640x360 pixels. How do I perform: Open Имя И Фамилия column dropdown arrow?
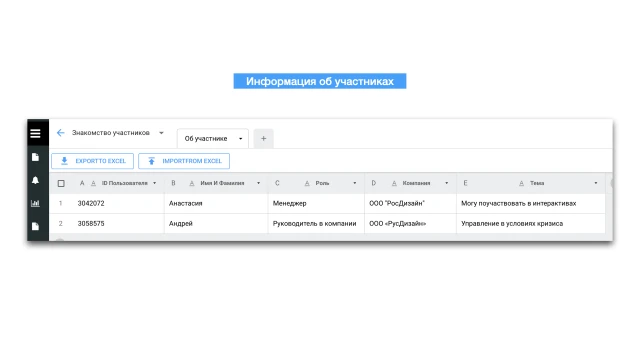[x=258, y=183]
